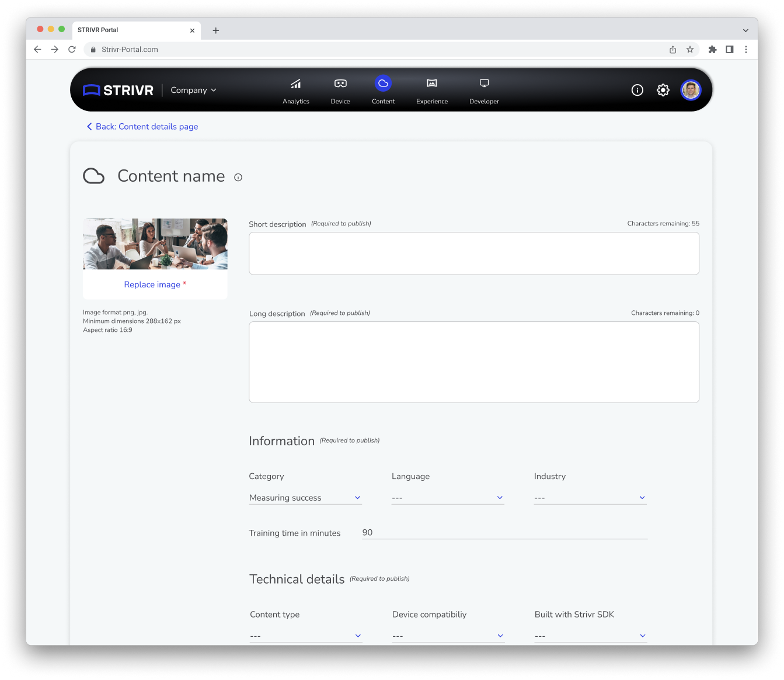Select the Content cloud icon in navbar

click(383, 84)
